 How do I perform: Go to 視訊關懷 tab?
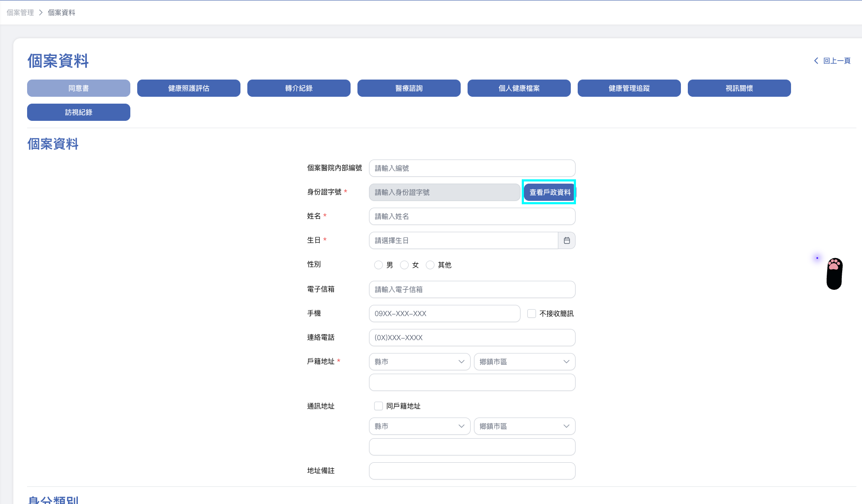pyautogui.click(x=739, y=88)
